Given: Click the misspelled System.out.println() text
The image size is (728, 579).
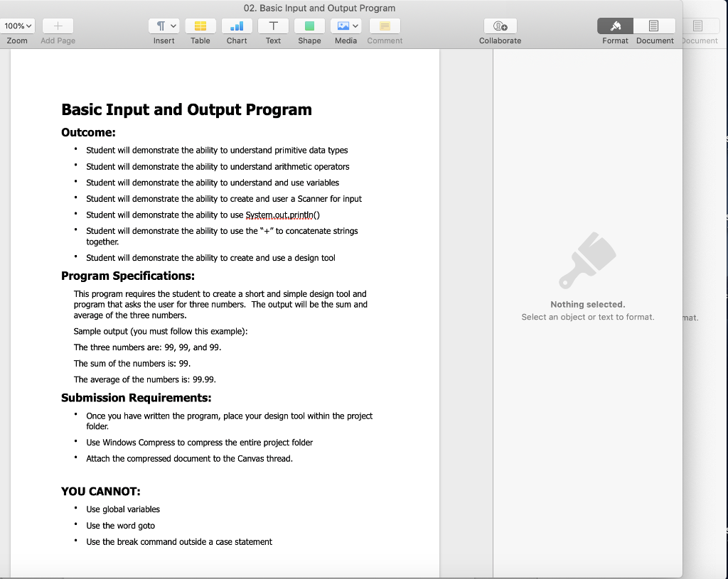Looking at the screenshot, I should pyautogui.click(x=282, y=215).
